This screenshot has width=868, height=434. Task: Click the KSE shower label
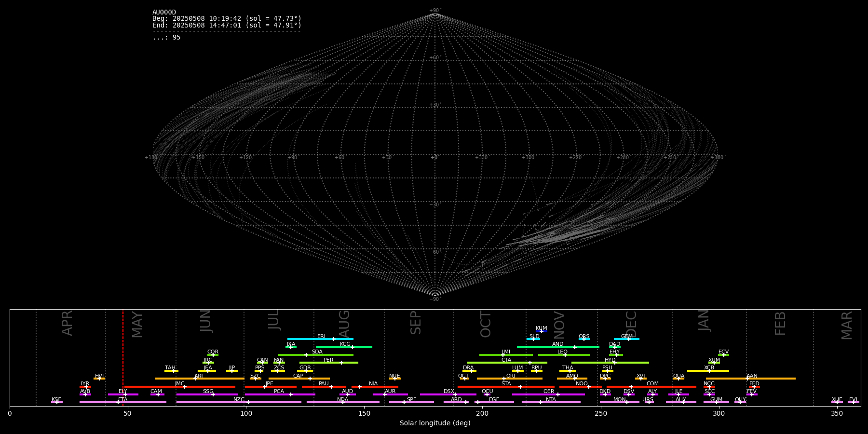pyautogui.click(x=56, y=400)
